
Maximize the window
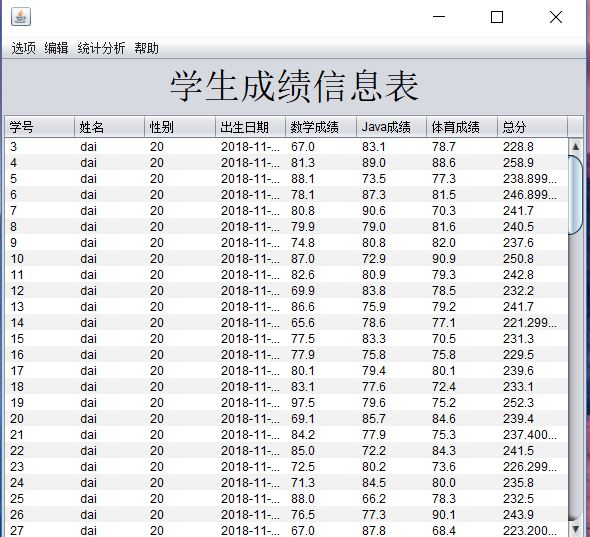click(497, 17)
